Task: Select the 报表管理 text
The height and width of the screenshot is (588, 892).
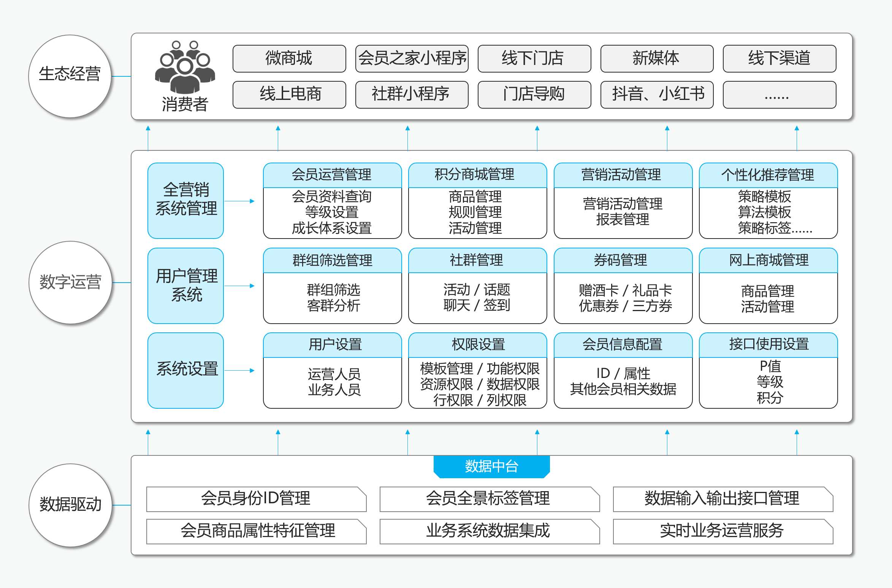Action: [623, 219]
